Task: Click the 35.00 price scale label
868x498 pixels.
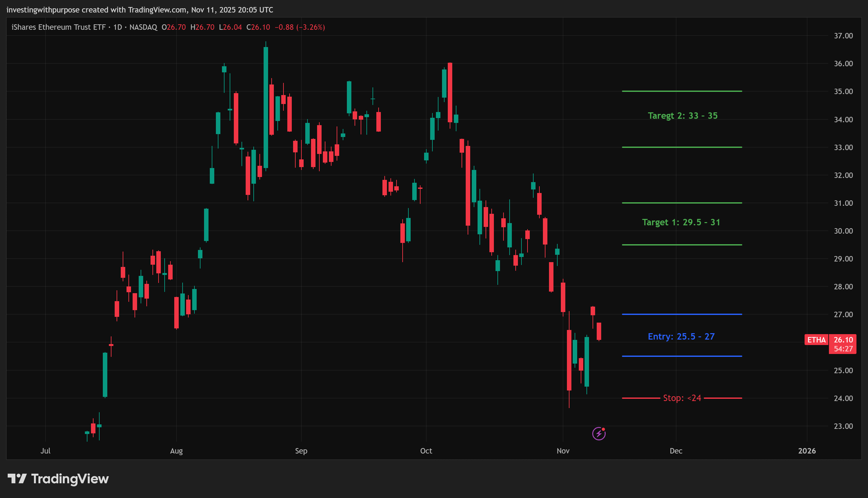Action: 843,91
